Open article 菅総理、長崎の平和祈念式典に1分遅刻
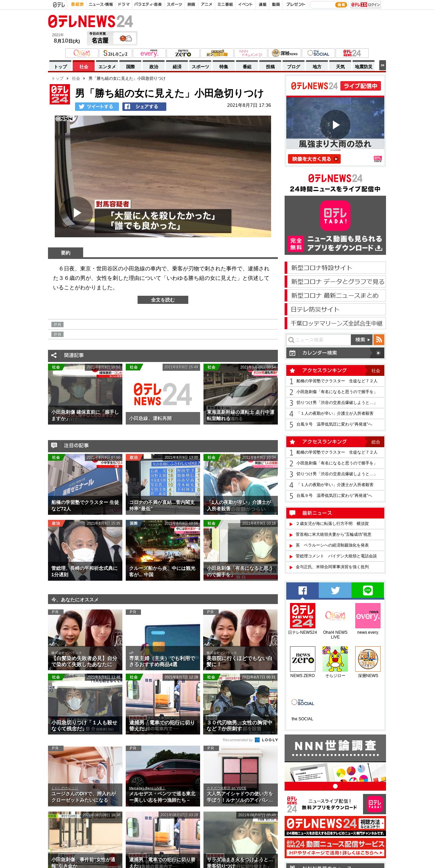The image size is (434, 868). point(85,550)
